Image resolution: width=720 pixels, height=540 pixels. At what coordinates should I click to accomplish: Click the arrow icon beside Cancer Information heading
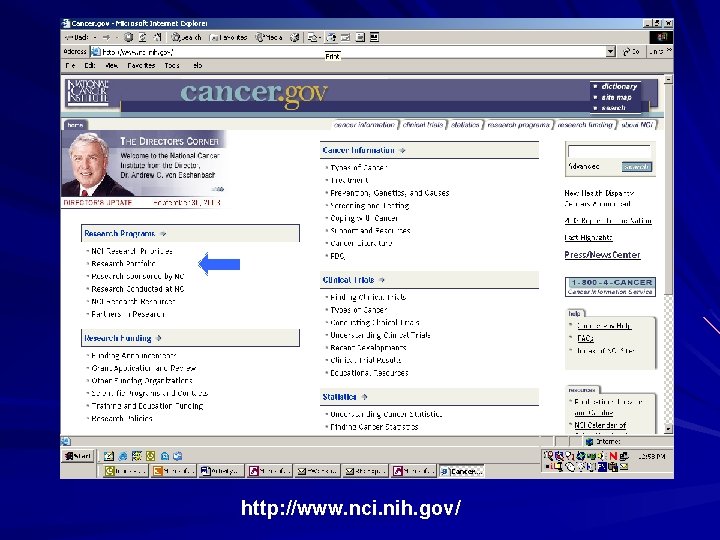pyautogui.click(x=402, y=151)
